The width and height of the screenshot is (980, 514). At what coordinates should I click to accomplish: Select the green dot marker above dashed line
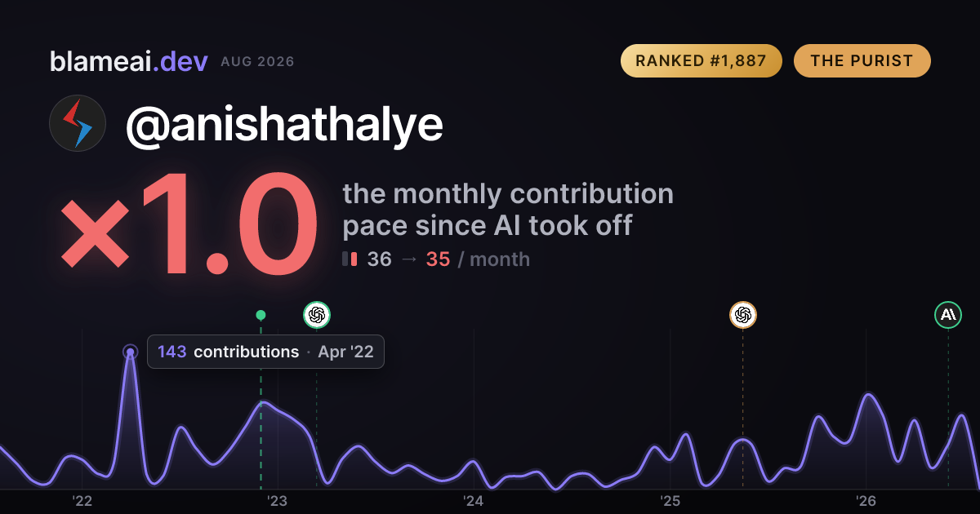(x=261, y=315)
